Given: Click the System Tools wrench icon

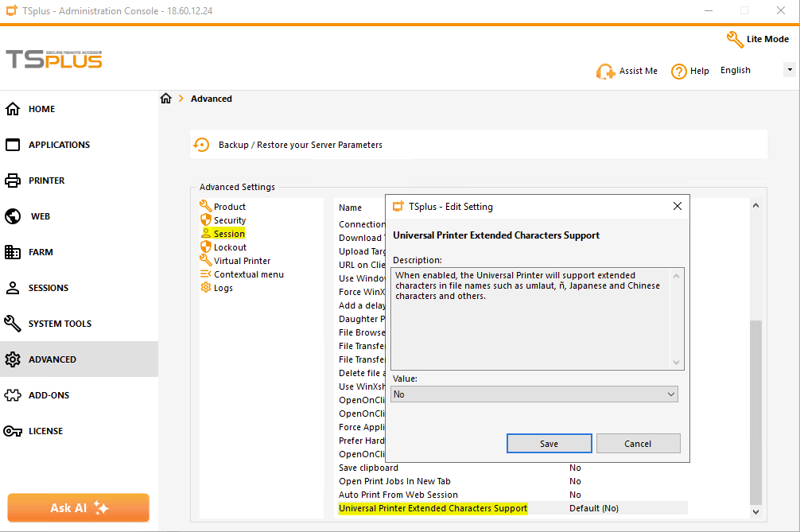Looking at the screenshot, I should (13, 324).
